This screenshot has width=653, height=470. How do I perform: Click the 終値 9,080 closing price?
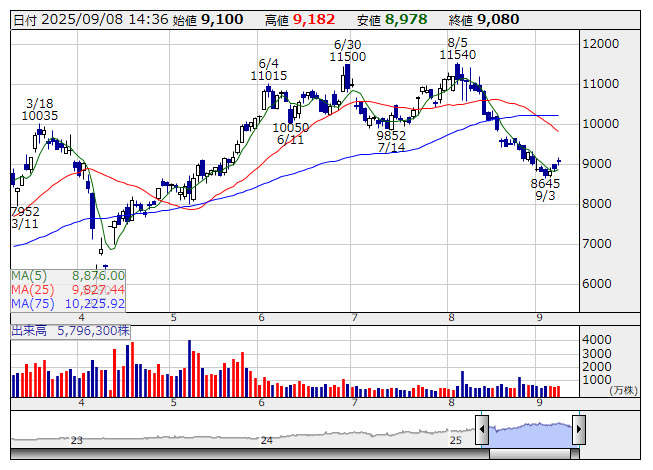tap(484, 20)
